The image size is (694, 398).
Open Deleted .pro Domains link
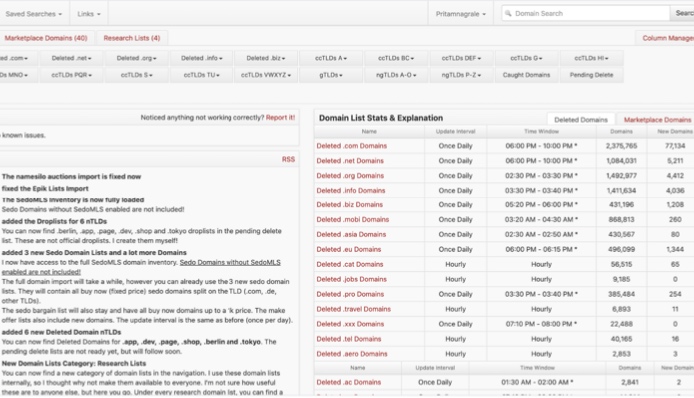350,294
